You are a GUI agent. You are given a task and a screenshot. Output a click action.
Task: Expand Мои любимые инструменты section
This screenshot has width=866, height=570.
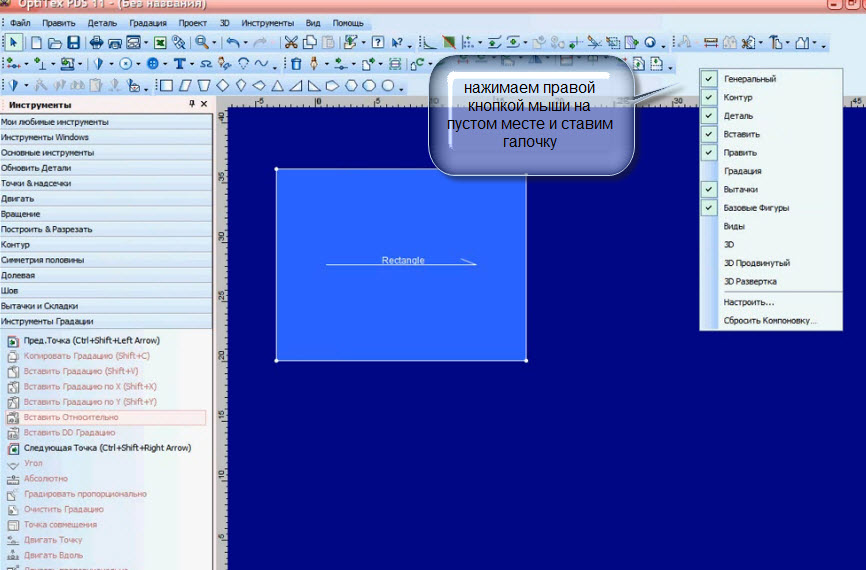tap(106, 122)
